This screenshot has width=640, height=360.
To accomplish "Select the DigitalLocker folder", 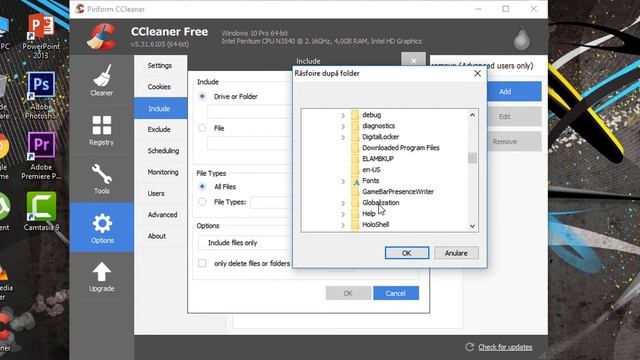I will (x=380, y=137).
